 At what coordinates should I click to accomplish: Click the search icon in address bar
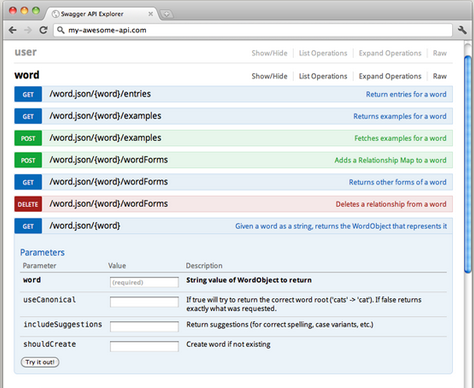pos(60,30)
